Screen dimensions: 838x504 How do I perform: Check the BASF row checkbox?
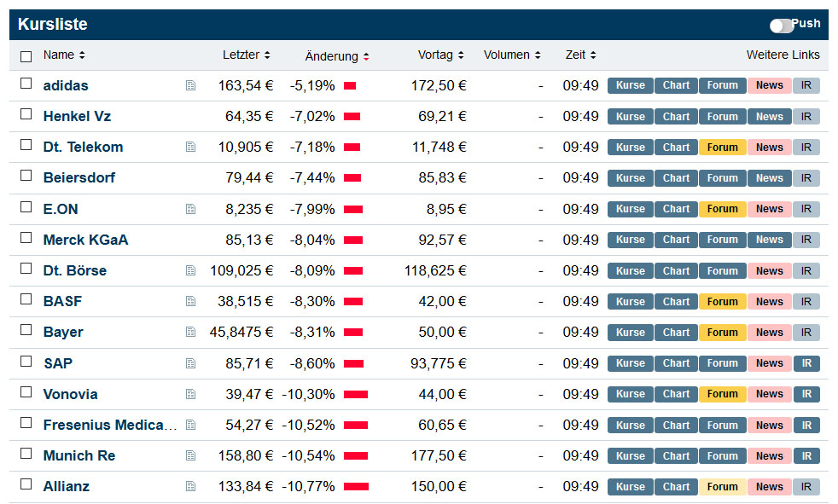click(x=26, y=299)
